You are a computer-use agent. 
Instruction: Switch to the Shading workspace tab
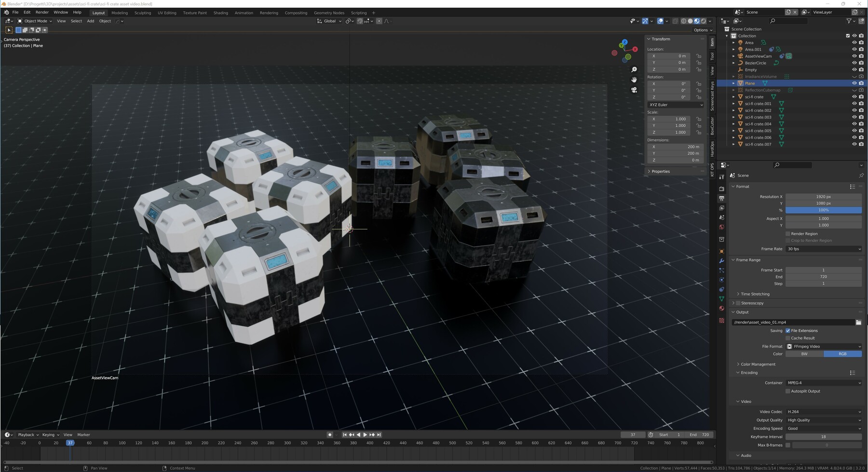coord(220,13)
